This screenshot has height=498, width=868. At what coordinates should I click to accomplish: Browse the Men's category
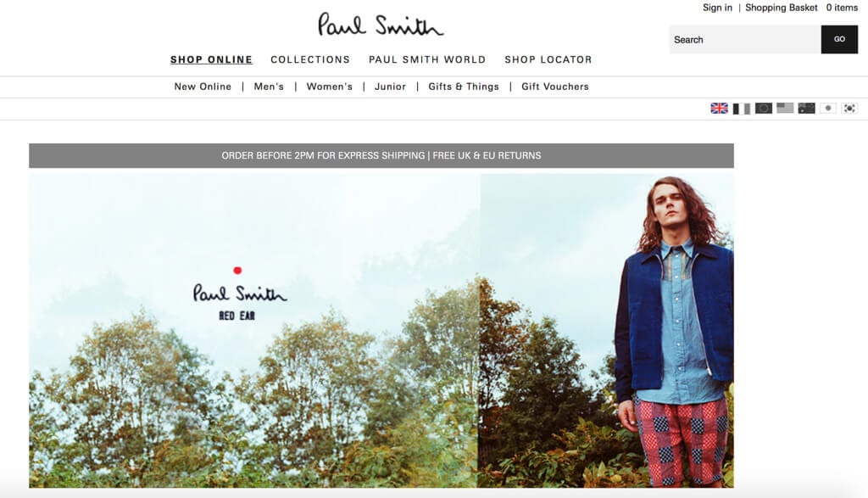tap(269, 87)
